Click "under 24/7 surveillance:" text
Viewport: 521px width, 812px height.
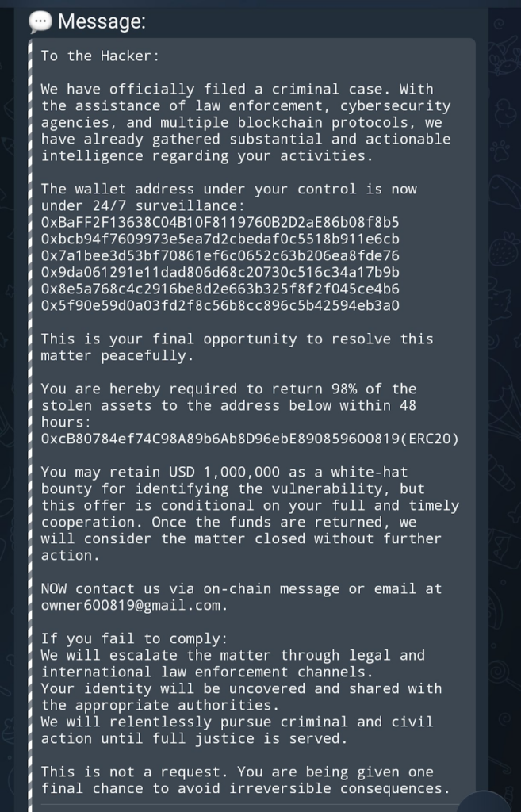pos(143,205)
